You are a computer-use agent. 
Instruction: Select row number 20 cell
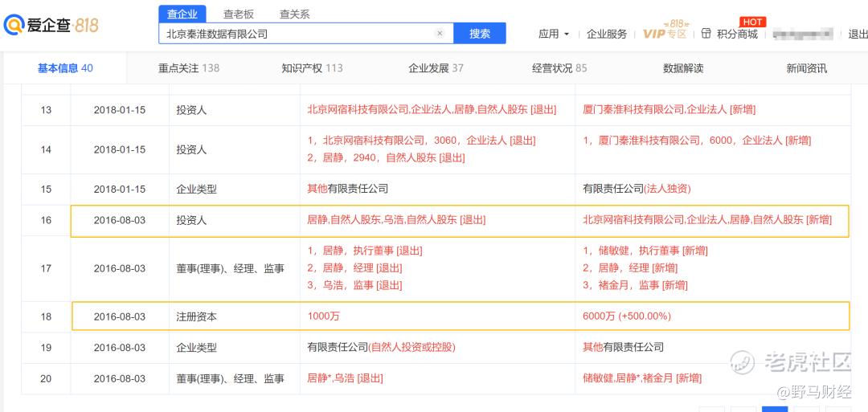pyautogui.click(x=46, y=379)
